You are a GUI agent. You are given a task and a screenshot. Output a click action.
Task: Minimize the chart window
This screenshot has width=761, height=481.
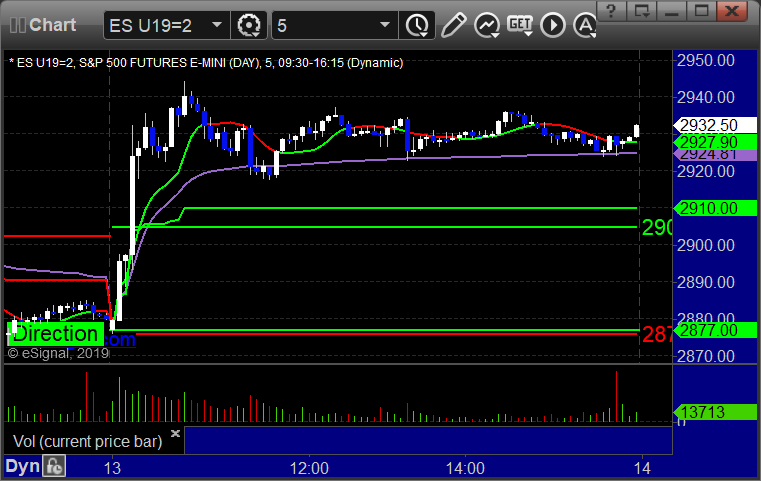tap(671, 10)
